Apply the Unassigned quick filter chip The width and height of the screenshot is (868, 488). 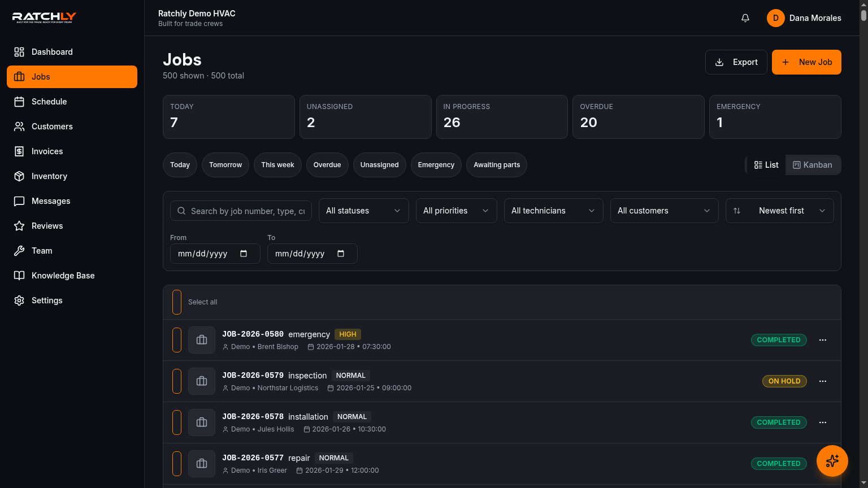[x=380, y=165]
